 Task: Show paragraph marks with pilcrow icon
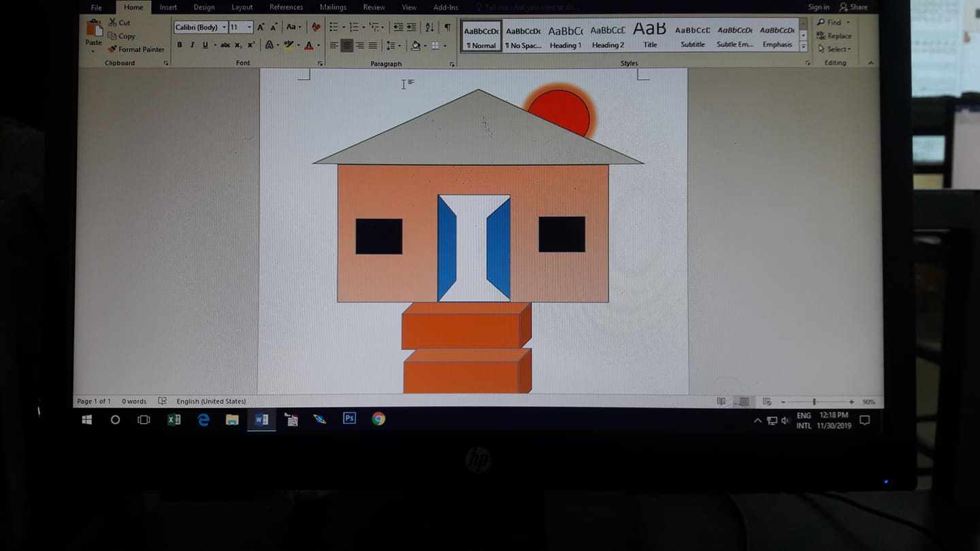pyautogui.click(x=447, y=27)
